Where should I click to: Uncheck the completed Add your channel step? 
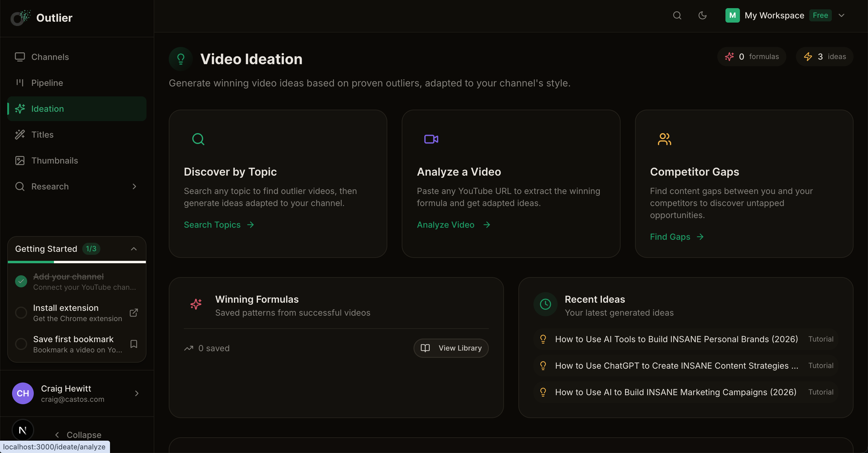tap(20, 281)
